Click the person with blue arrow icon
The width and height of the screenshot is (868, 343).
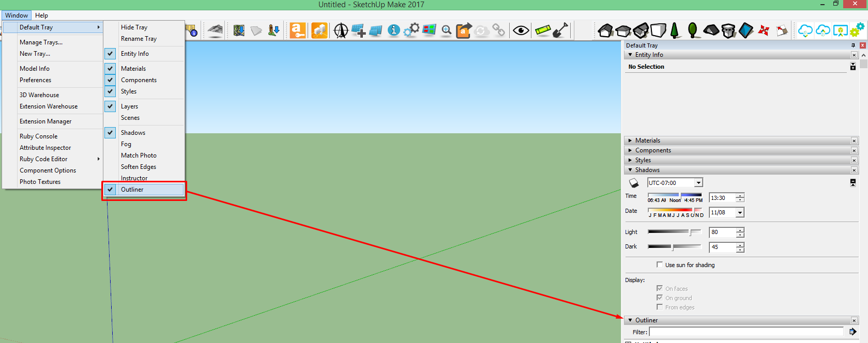click(273, 30)
